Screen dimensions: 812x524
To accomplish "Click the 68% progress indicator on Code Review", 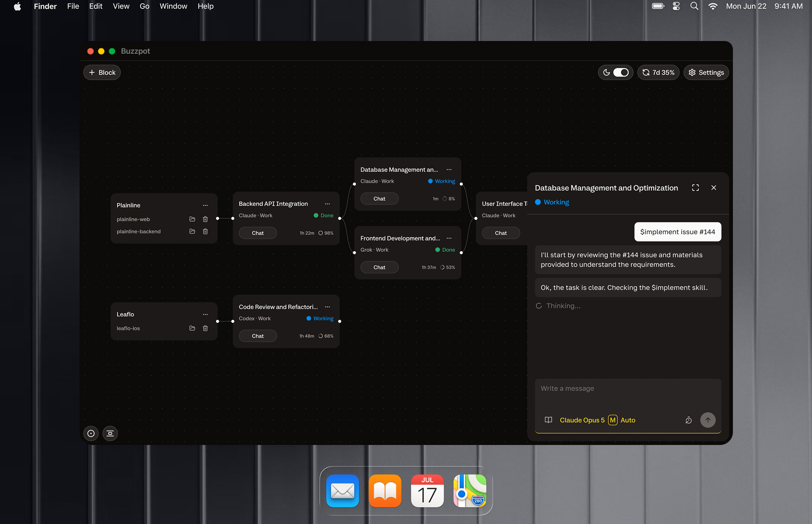I will pyautogui.click(x=326, y=336).
